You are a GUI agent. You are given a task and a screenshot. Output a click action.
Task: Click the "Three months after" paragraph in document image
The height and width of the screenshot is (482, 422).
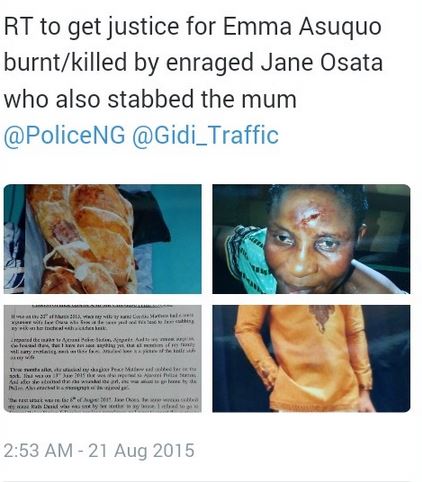pyautogui.click(x=103, y=378)
